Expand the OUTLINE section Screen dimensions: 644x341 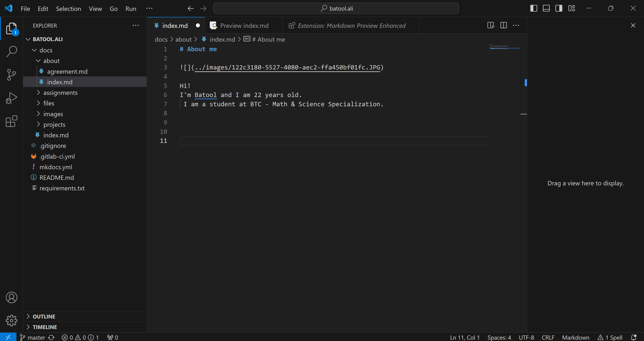85,316
